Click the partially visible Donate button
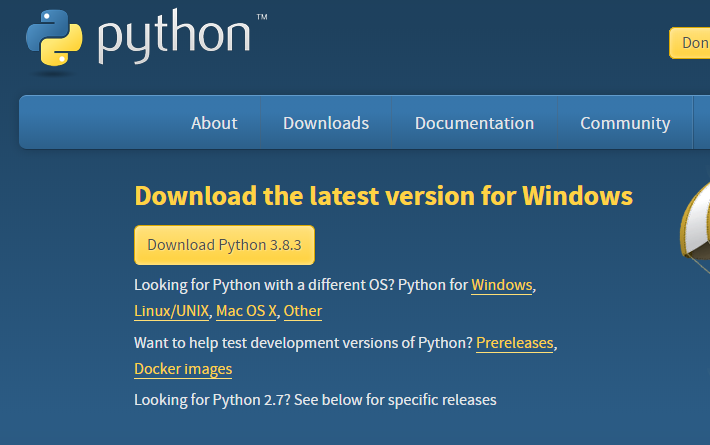710x445 pixels. pyautogui.click(x=690, y=43)
